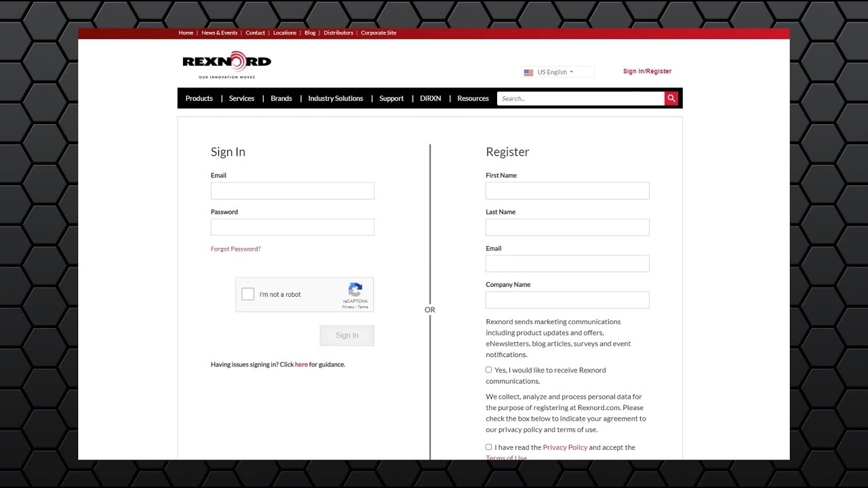This screenshot has height=488, width=868.
Task: Click the reCAPTCHA logo
Action: click(x=355, y=289)
